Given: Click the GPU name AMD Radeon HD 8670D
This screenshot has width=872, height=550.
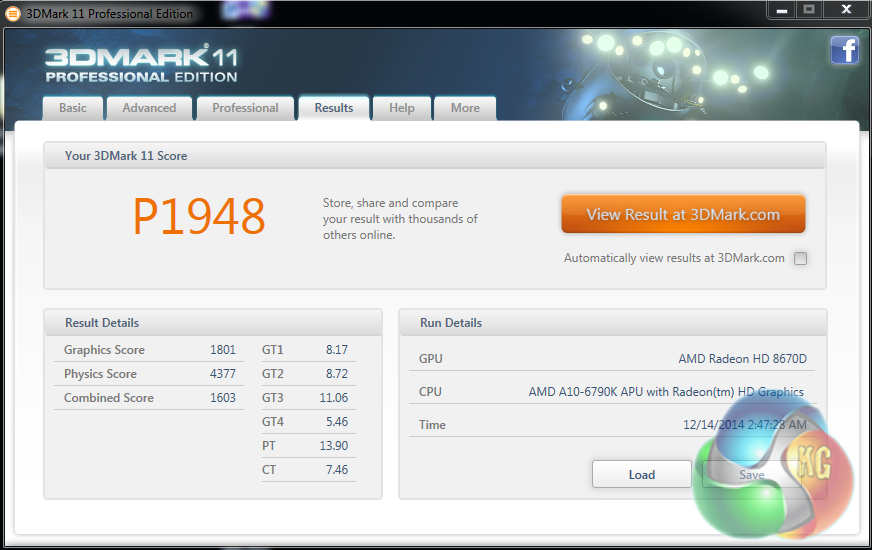Looking at the screenshot, I should [x=742, y=359].
